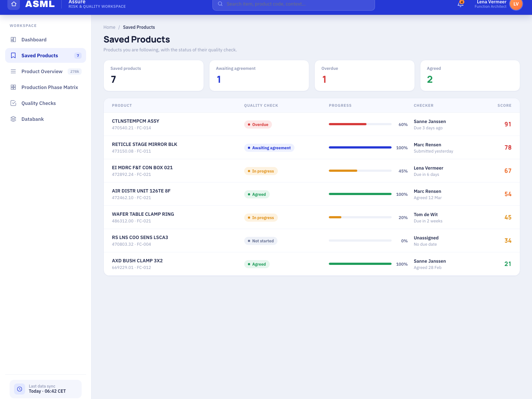Click the Tom de Wit checker name

coord(426,215)
